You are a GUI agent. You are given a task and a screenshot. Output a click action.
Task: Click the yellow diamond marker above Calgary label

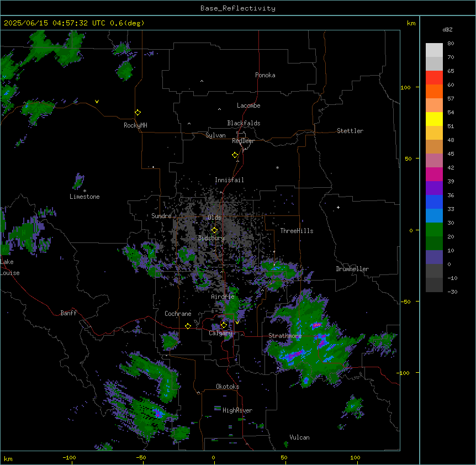(x=224, y=325)
